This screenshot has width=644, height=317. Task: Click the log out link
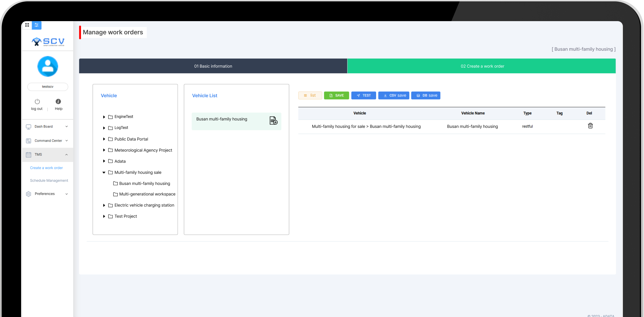[x=37, y=109]
